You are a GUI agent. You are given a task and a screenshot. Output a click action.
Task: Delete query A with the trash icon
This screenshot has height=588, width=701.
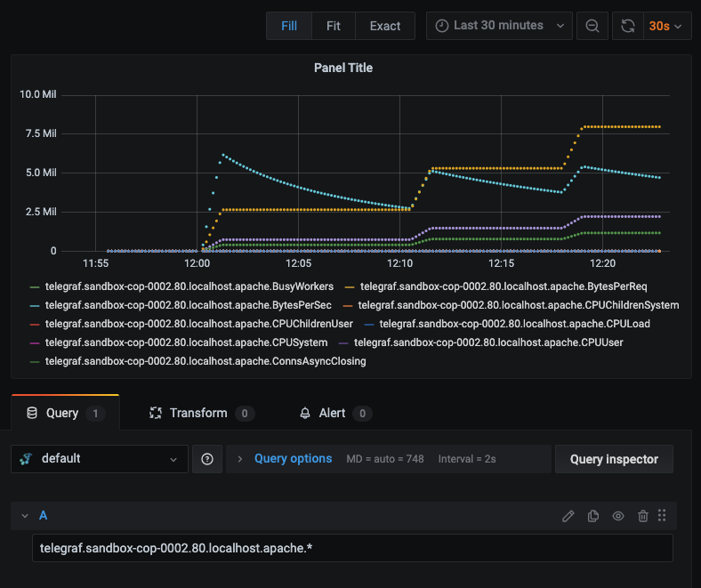pos(643,516)
